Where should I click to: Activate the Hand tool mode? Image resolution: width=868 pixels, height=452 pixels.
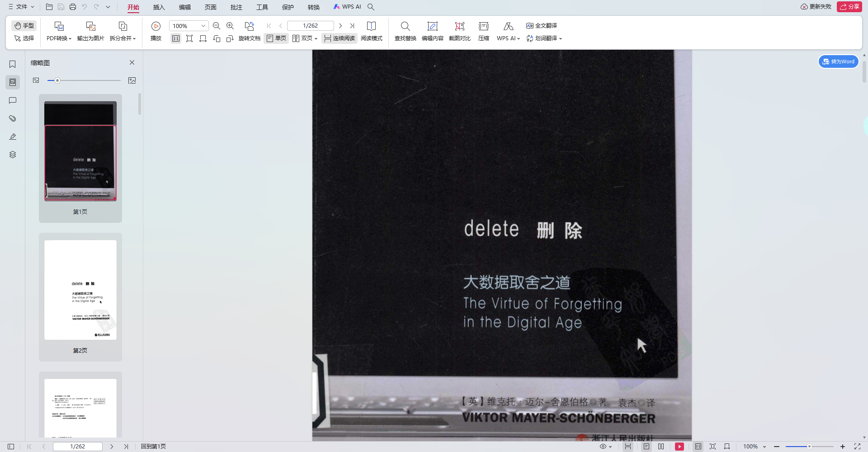coord(24,26)
